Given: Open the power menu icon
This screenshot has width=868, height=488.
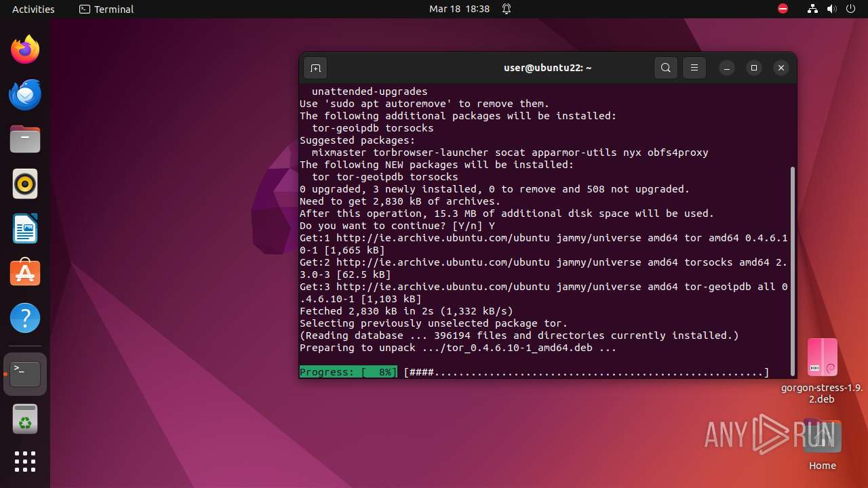Looking at the screenshot, I should [850, 9].
